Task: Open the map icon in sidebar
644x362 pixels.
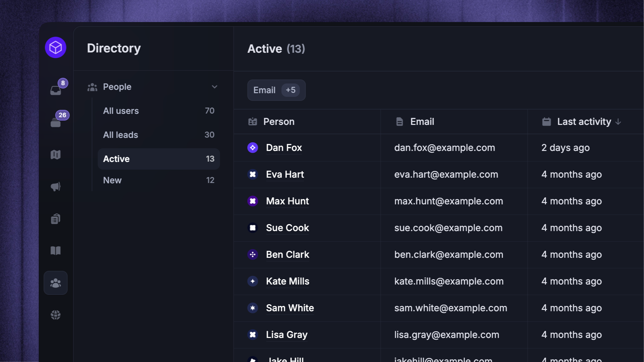Action: coord(56,155)
